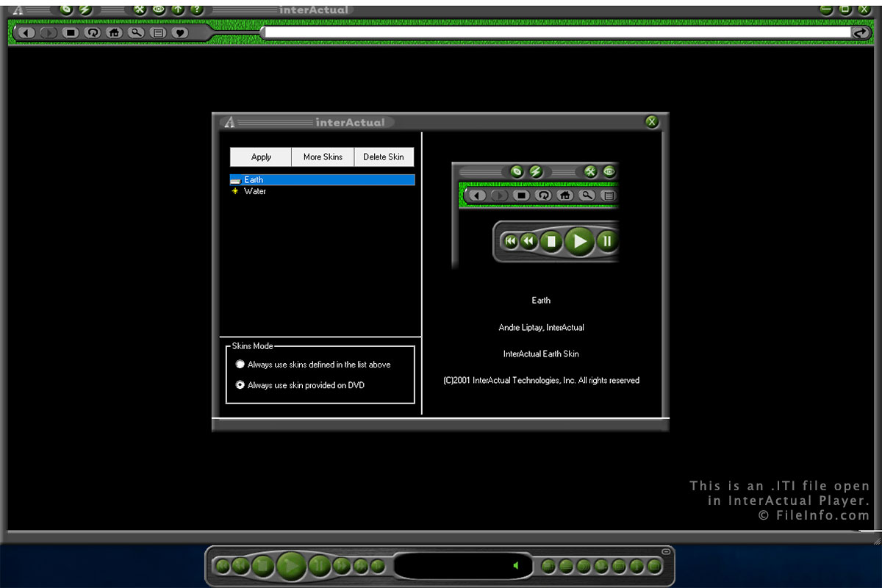The height and width of the screenshot is (588, 882).
Task: Close the skins dialog with green X
Action: pyautogui.click(x=652, y=122)
